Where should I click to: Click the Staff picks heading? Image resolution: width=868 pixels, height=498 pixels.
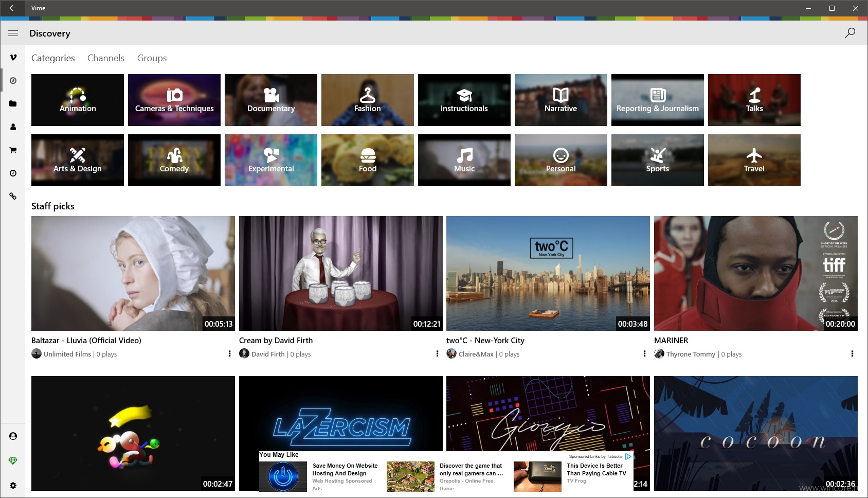[53, 206]
